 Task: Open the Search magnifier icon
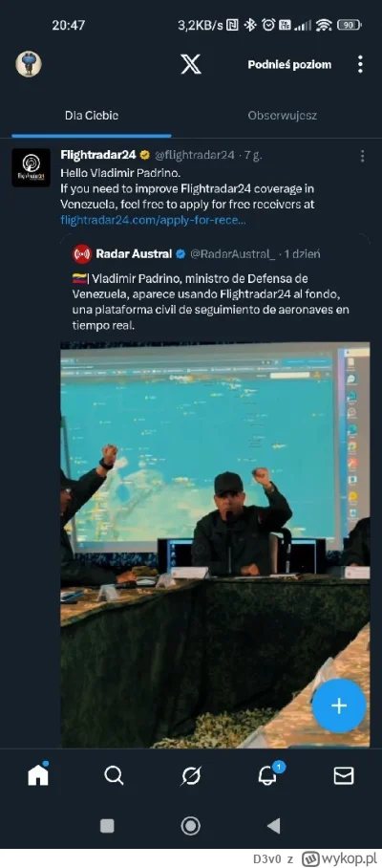[114, 776]
